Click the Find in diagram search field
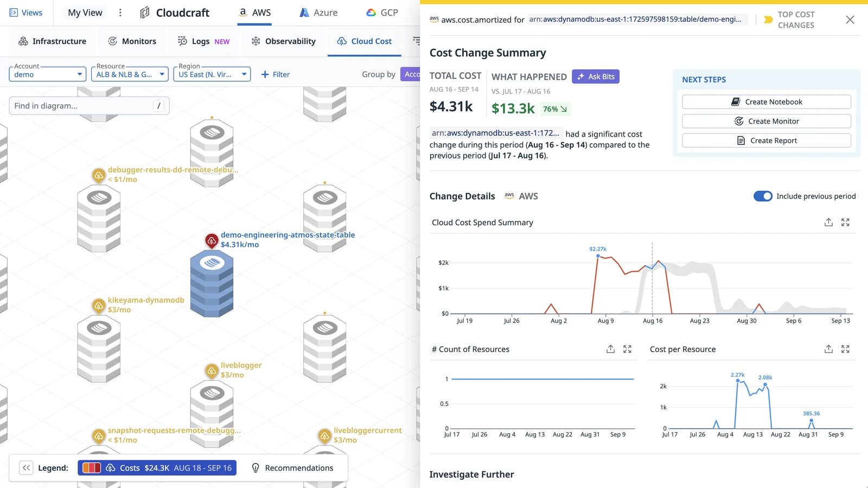 (89, 106)
